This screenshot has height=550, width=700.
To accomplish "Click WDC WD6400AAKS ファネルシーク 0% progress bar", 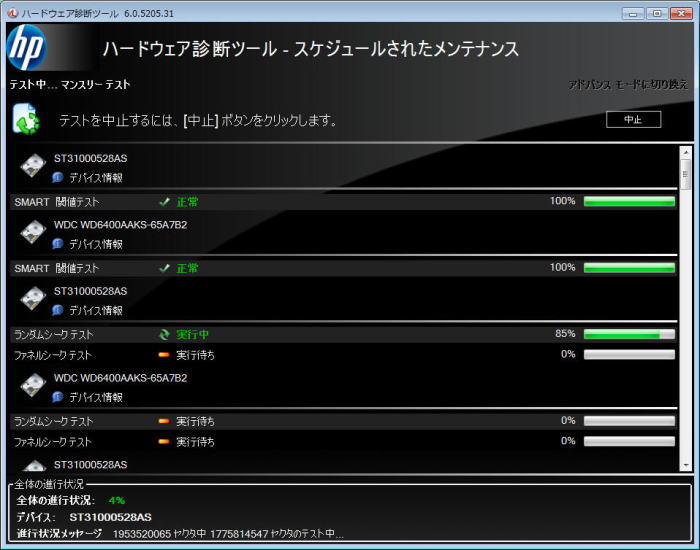I will [x=629, y=441].
